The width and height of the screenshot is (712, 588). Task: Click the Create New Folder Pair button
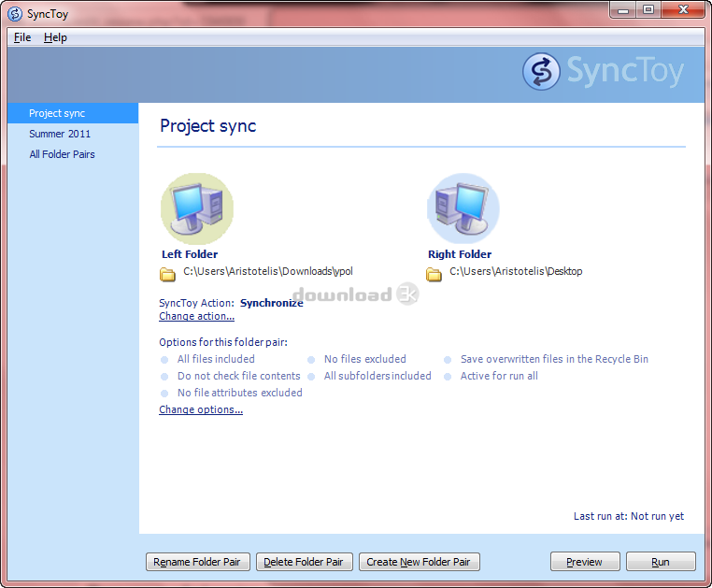420,562
